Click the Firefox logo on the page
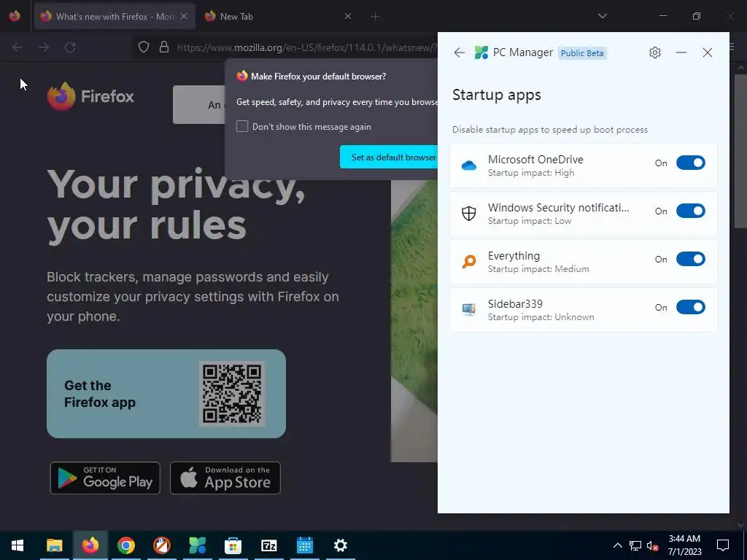The image size is (747, 560). tap(90, 96)
